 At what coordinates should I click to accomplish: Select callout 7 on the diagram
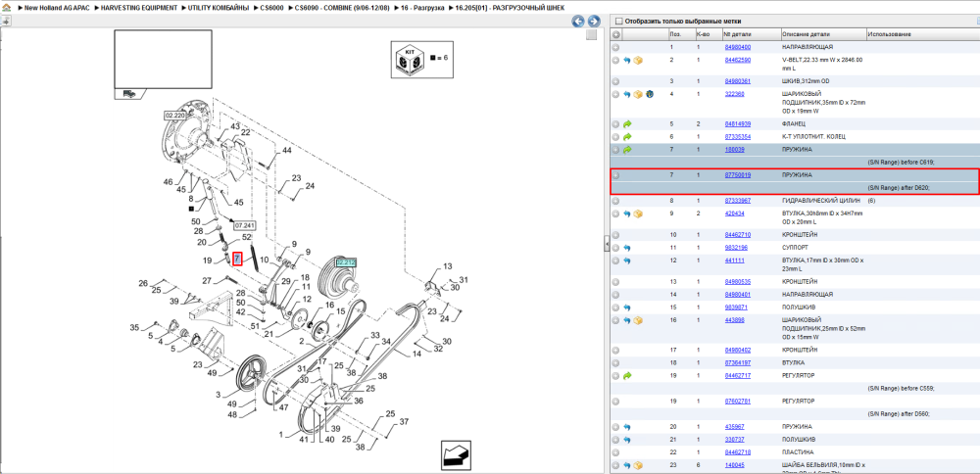pyautogui.click(x=237, y=259)
